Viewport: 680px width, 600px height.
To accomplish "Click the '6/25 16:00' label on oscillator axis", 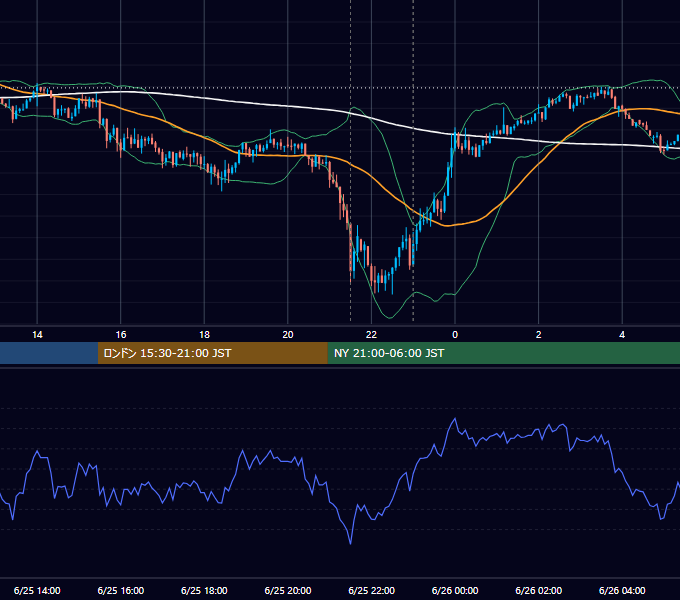I will 121,590.
